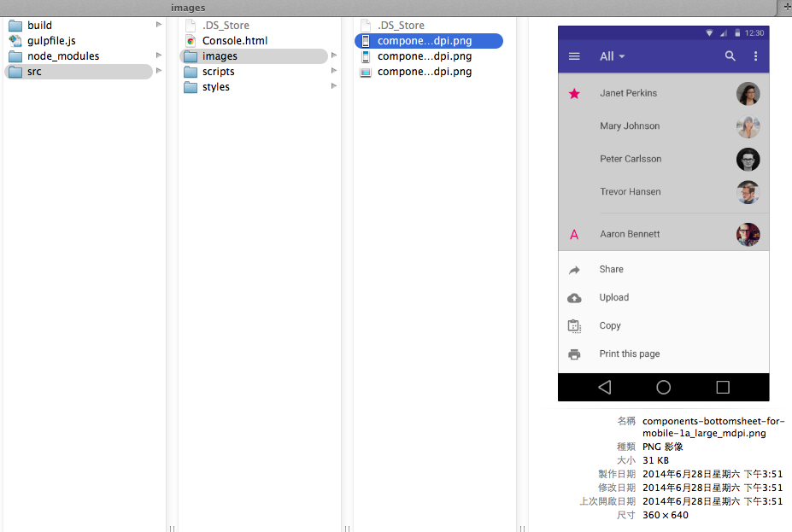This screenshot has width=792, height=532.
Task: Expand the styles folder arrow
Action: pyautogui.click(x=334, y=87)
